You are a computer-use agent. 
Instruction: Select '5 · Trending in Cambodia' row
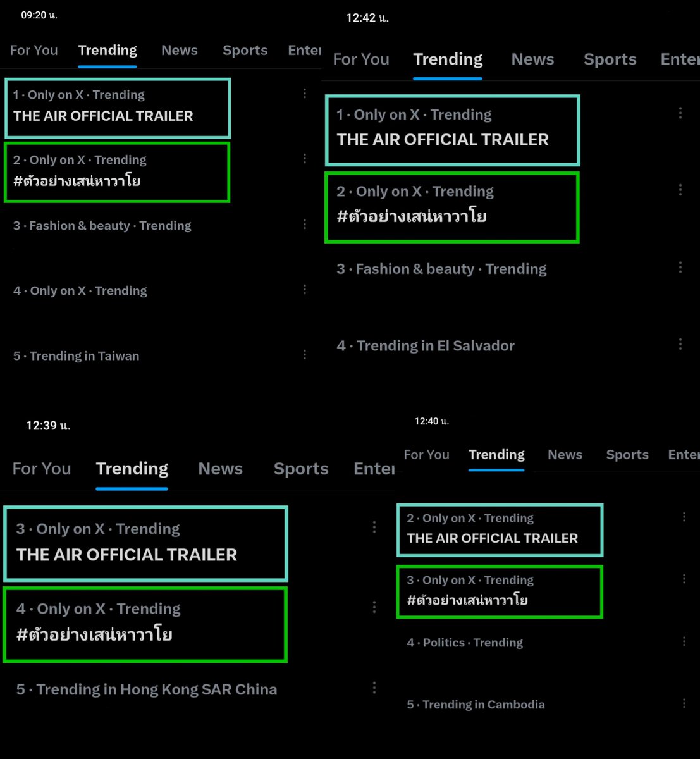(x=476, y=705)
